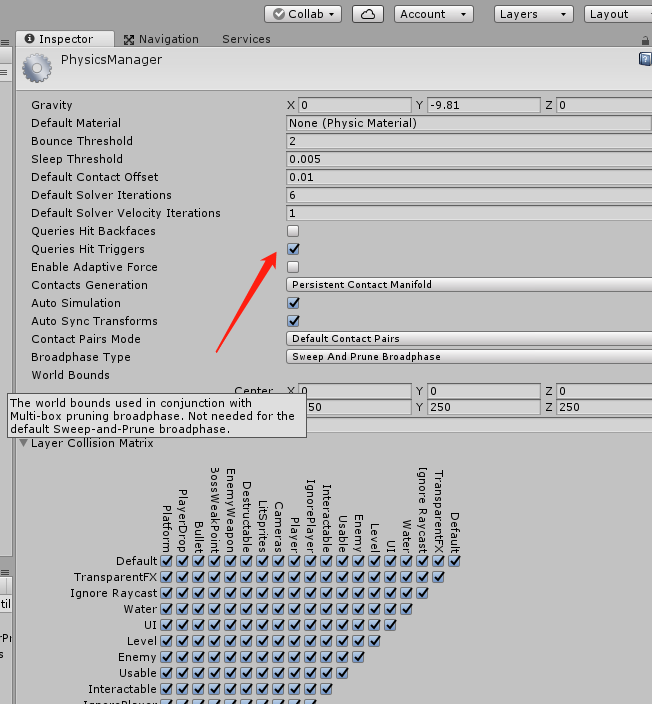The width and height of the screenshot is (652, 704).
Task: Switch to the Inspector tab
Action: click(x=65, y=39)
